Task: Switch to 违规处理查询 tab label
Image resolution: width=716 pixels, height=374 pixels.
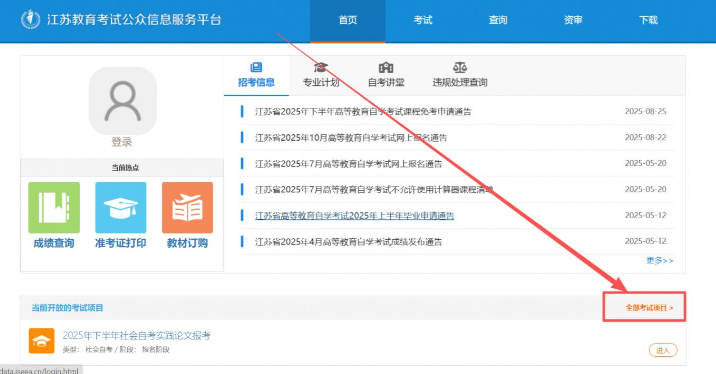Action: [460, 82]
